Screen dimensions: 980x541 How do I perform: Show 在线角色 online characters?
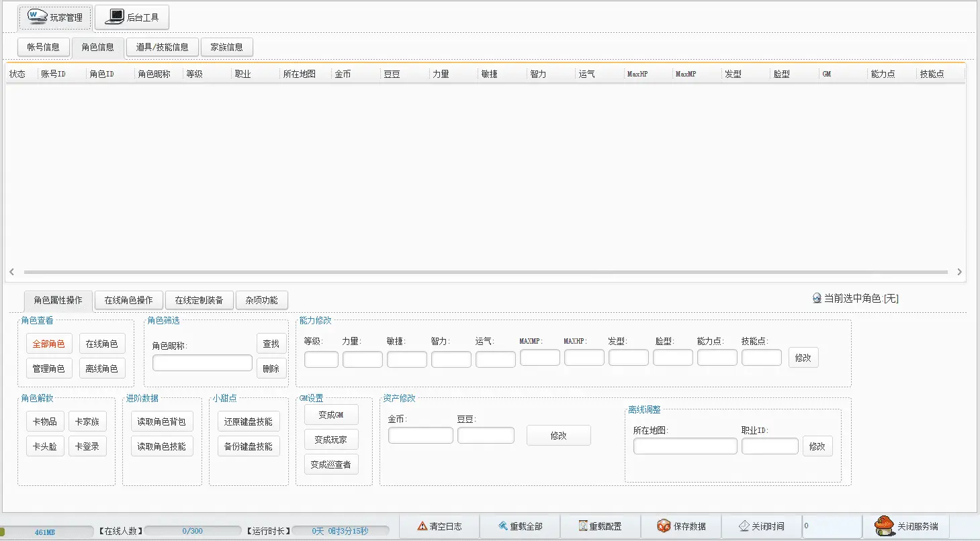[x=102, y=344]
